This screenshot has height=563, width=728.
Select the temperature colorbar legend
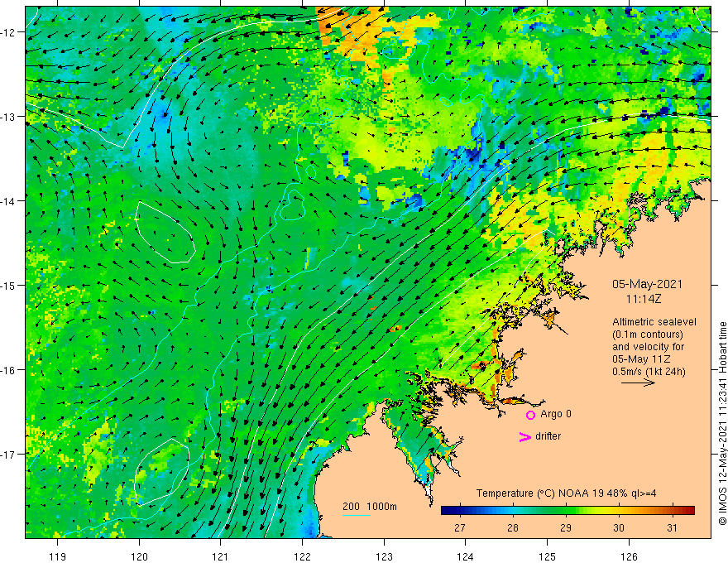point(568,511)
